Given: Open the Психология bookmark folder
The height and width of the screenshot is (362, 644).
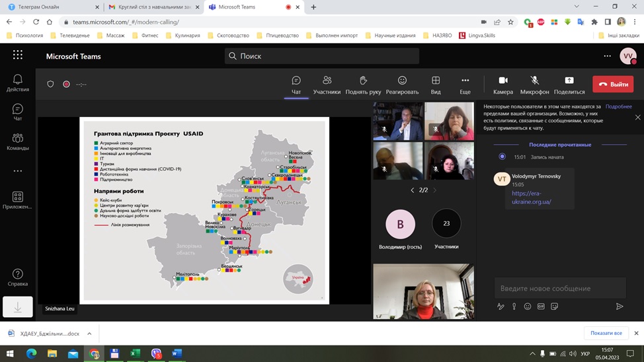Looking at the screenshot, I should (24, 35).
